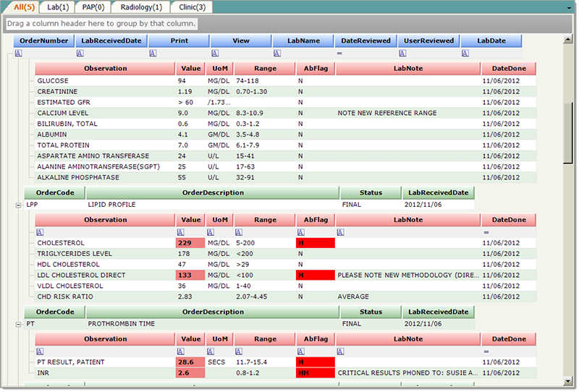Open LabNote filter icon in Prothrombin Time grid

click(x=340, y=351)
